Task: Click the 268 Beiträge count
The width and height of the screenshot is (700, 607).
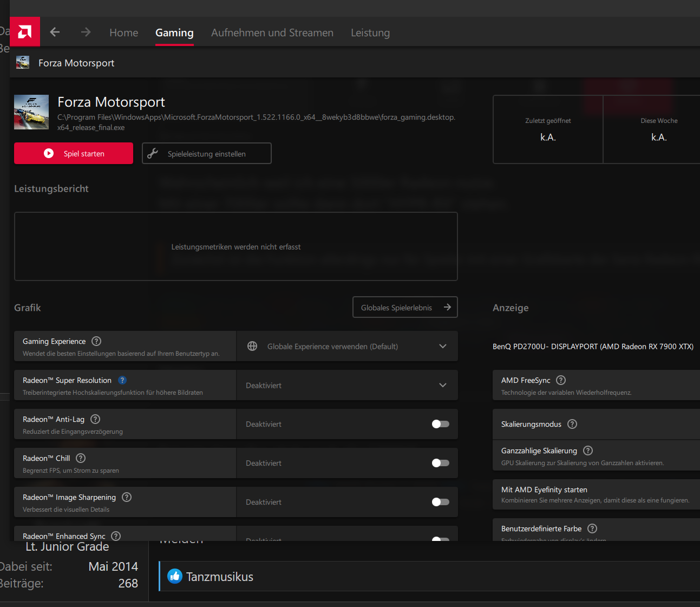Action: (x=128, y=583)
